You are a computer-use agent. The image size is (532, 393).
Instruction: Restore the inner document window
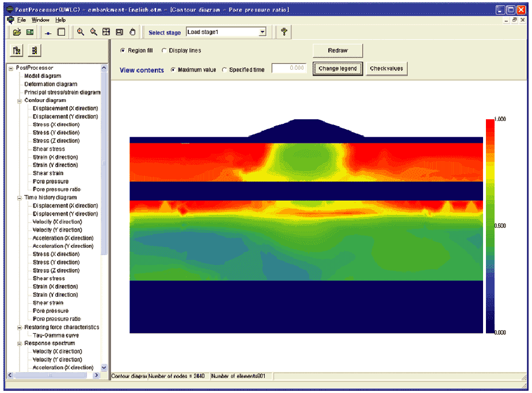pyautogui.click(x=515, y=20)
